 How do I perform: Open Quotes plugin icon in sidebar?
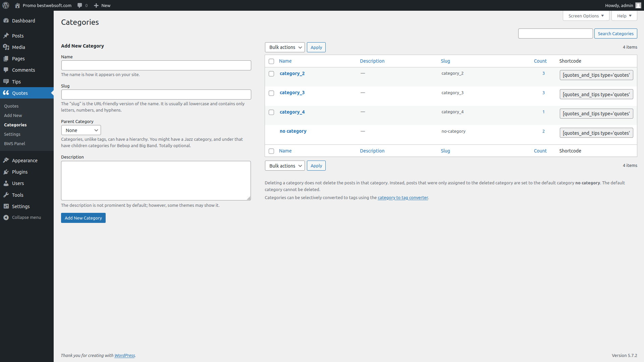pos(6,93)
